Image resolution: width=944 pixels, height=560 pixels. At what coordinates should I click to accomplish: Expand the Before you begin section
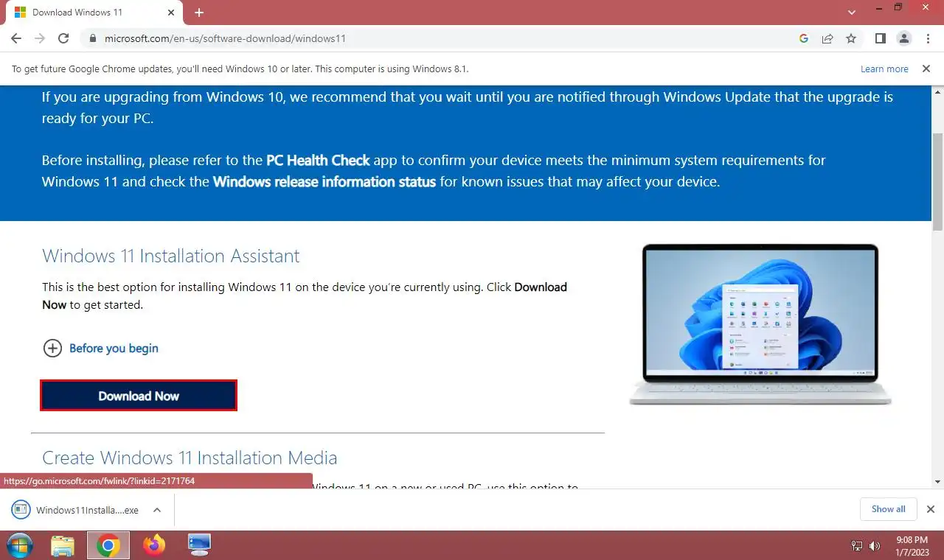tap(101, 348)
